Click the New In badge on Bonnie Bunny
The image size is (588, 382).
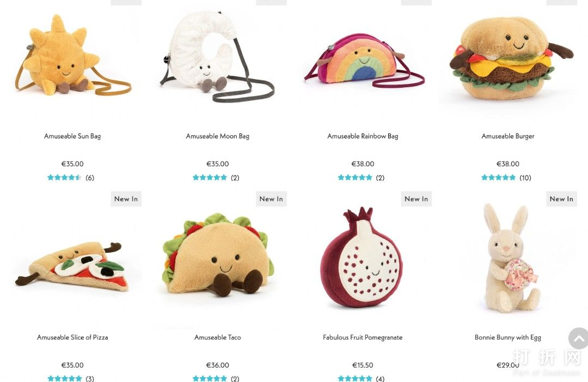(x=561, y=199)
